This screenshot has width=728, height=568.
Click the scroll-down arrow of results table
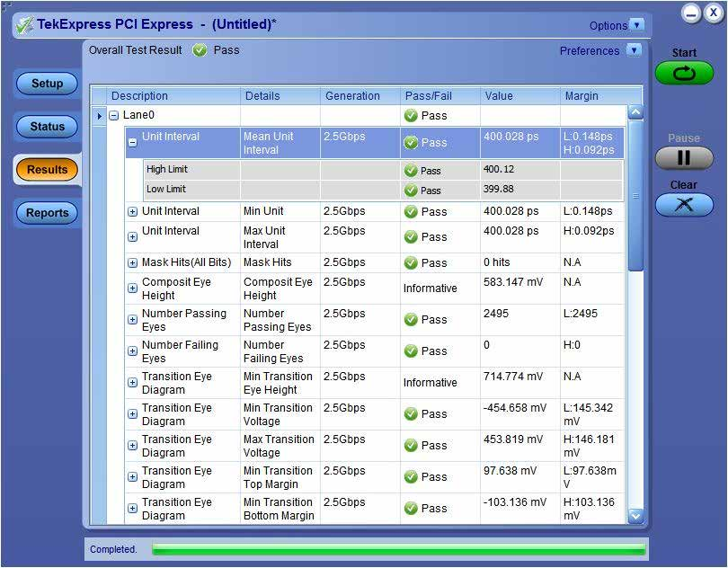[x=635, y=515]
